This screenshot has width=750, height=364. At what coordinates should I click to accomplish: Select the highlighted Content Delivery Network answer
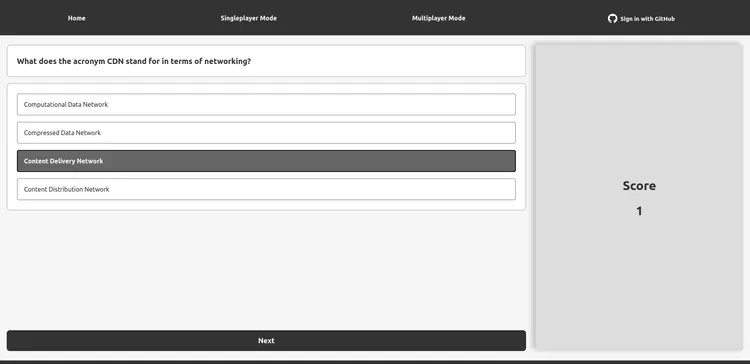click(x=266, y=161)
